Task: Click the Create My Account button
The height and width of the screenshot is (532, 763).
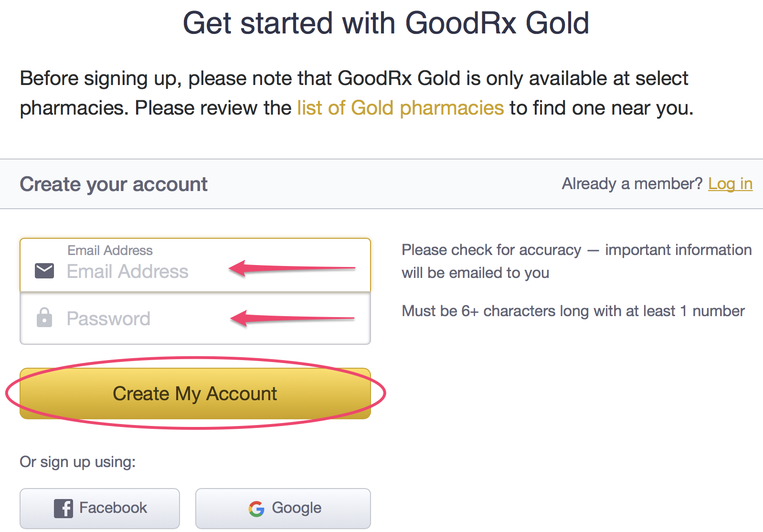Action: pyautogui.click(x=195, y=394)
